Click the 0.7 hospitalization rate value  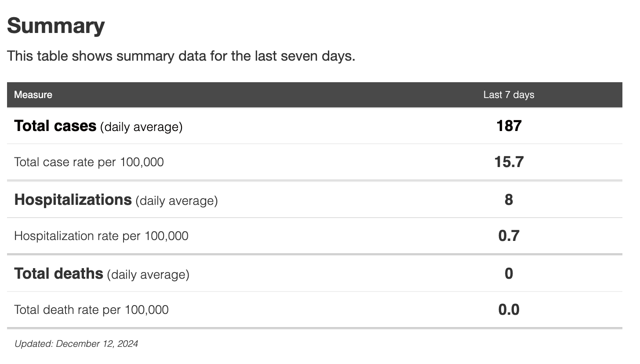click(x=509, y=236)
